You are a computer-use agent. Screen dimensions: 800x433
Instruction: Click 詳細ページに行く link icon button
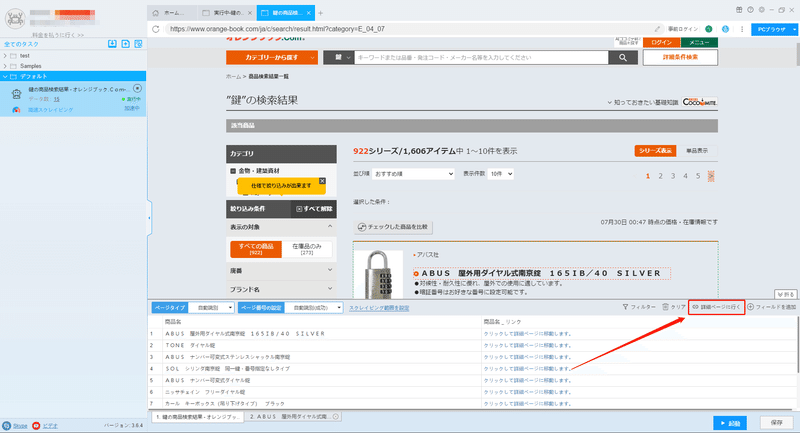(x=716, y=307)
